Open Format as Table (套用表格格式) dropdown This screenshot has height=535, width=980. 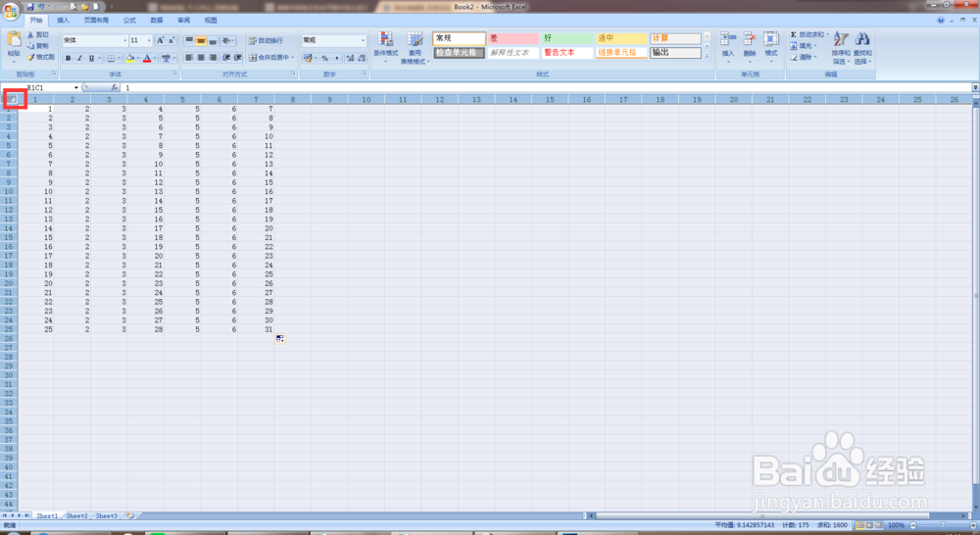[415, 47]
